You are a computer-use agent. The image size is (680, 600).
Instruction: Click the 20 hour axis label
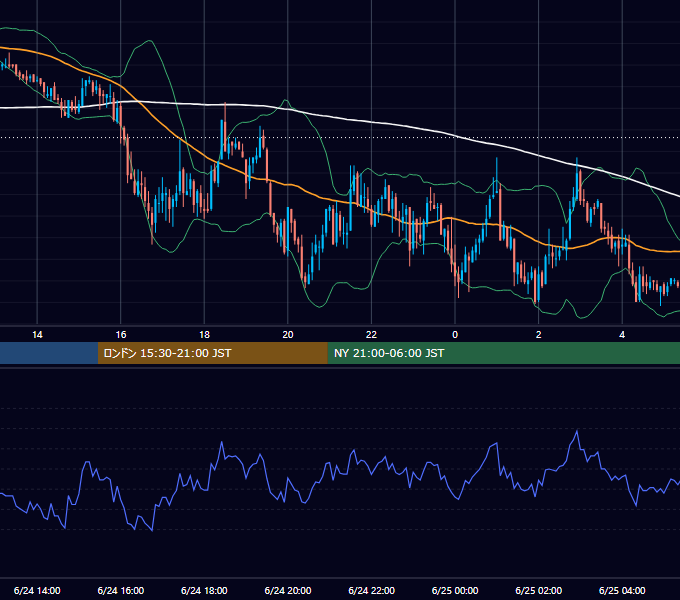coord(288,335)
